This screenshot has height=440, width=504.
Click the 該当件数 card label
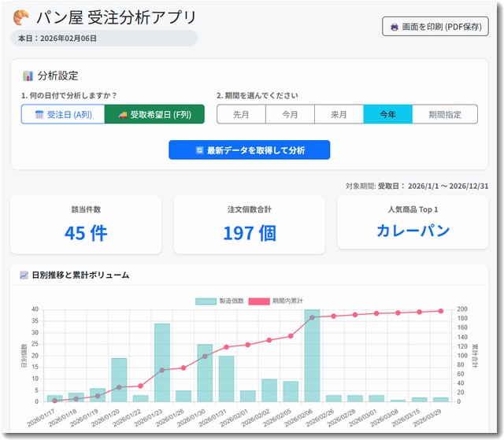point(86,209)
